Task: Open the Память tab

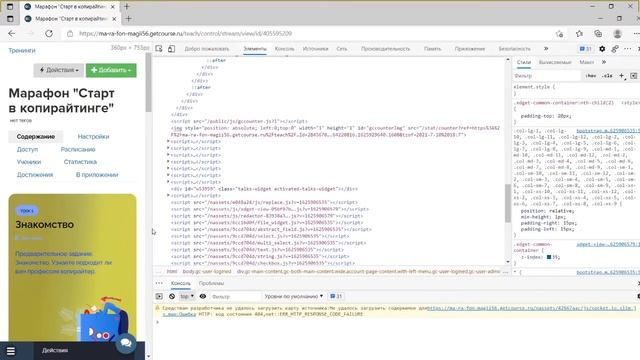Action: [x=433, y=49]
